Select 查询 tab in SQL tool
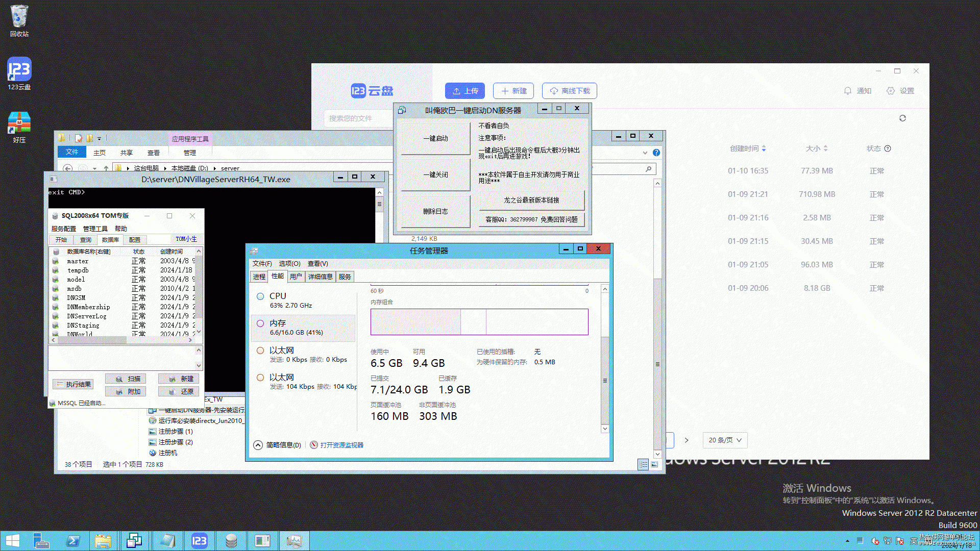The image size is (980, 551). 86,240
